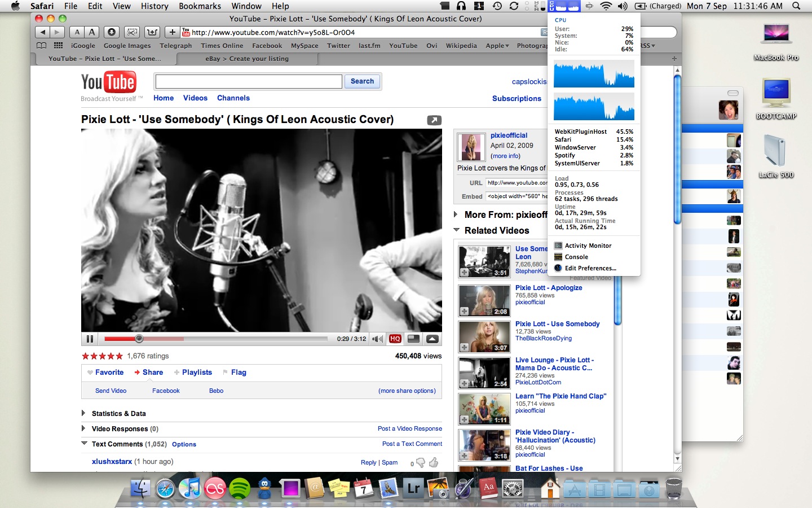Click the YouTube Search button
This screenshot has width=812, height=508.
[362, 81]
